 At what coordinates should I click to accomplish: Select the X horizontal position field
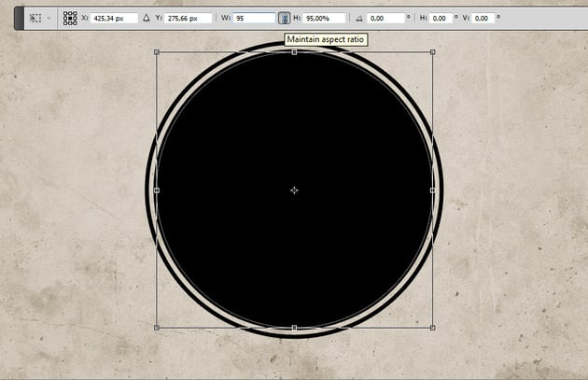[x=114, y=18]
